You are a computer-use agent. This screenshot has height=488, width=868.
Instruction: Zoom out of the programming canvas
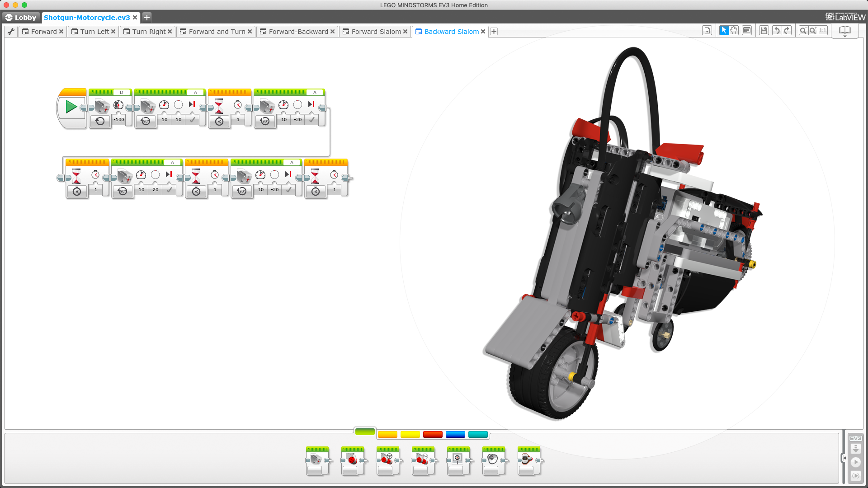click(x=803, y=31)
